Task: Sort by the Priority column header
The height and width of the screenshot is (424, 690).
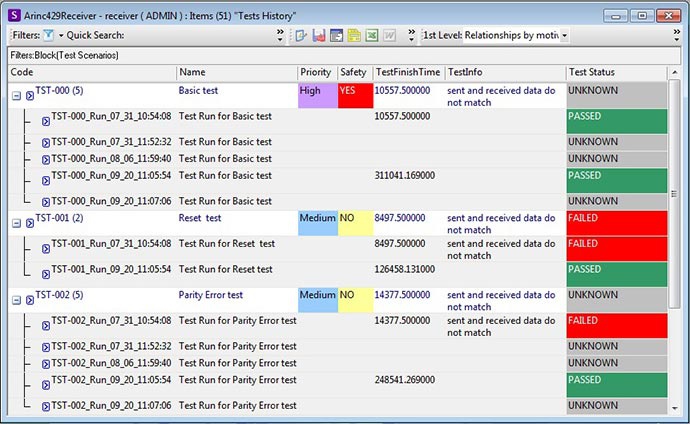Action: [x=318, y=73]
